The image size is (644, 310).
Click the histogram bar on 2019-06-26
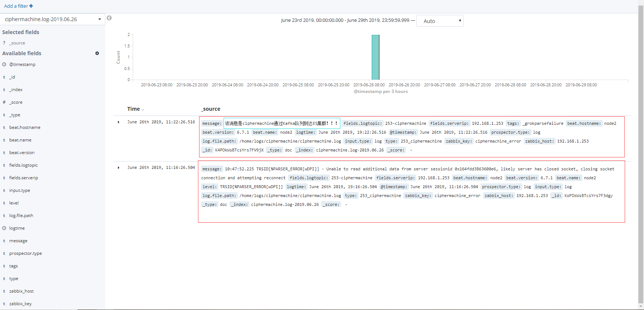click(x=376, y=57)
